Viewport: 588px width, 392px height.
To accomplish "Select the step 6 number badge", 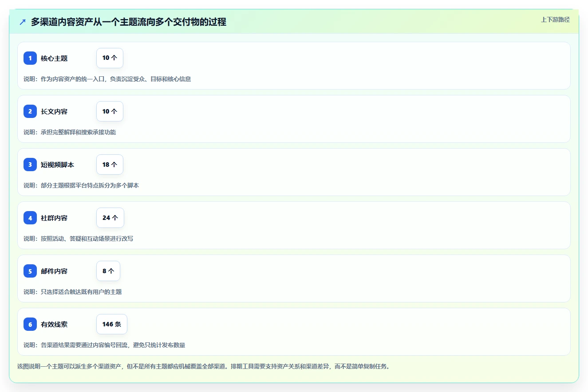I will click(30, 324).
